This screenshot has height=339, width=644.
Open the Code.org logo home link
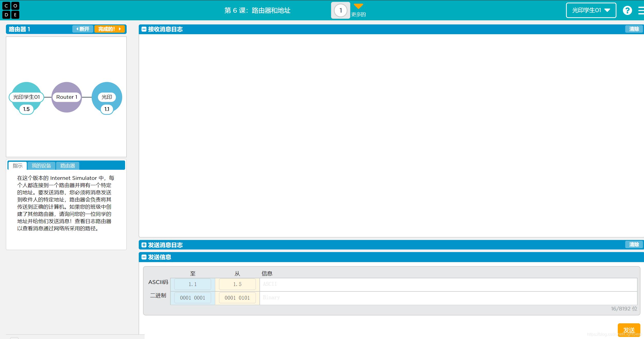coord(11,10)
